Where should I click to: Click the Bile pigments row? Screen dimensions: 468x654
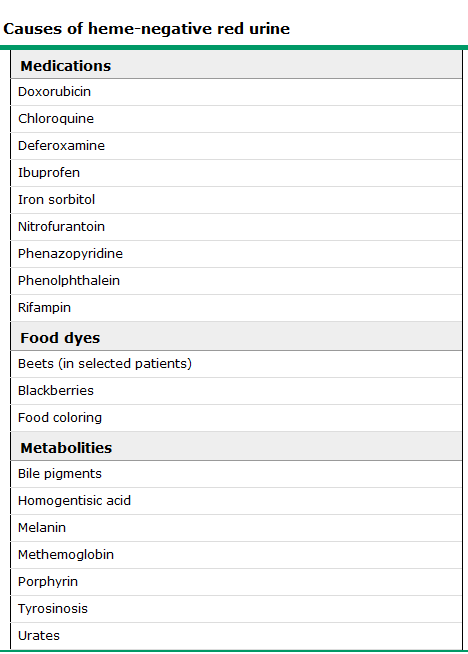(x=237, y=474)
